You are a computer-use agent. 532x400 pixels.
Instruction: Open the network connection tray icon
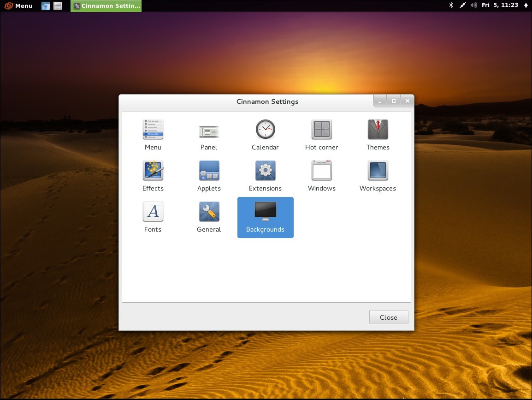(x=462, y=5)
